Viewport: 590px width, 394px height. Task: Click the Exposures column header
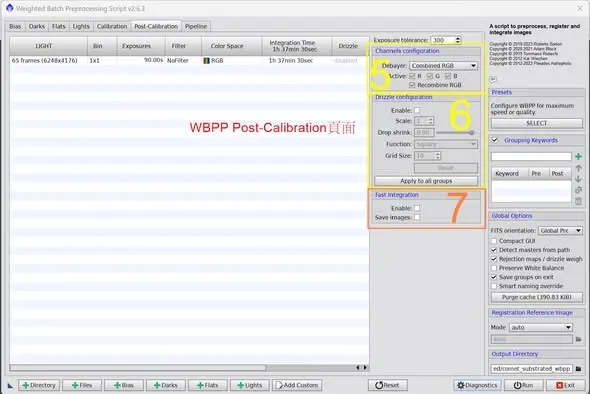pos(141,46)
